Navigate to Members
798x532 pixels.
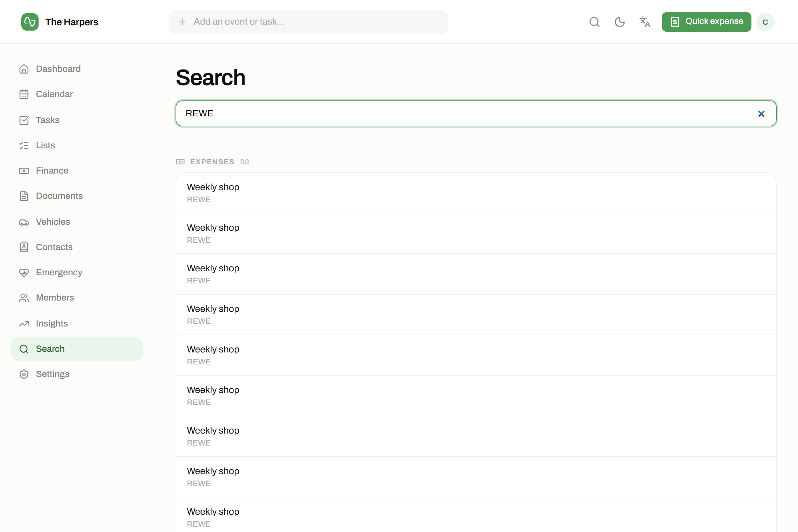[x=77, y=298]
